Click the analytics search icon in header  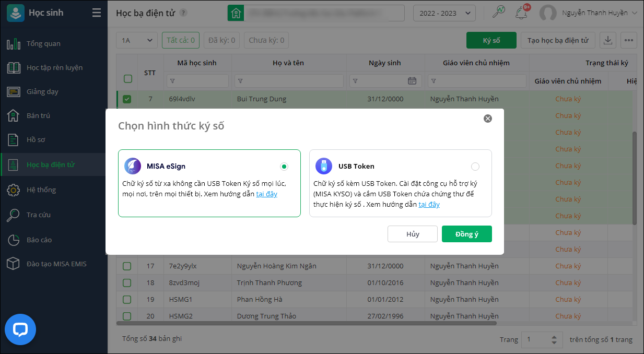[499, 12]
